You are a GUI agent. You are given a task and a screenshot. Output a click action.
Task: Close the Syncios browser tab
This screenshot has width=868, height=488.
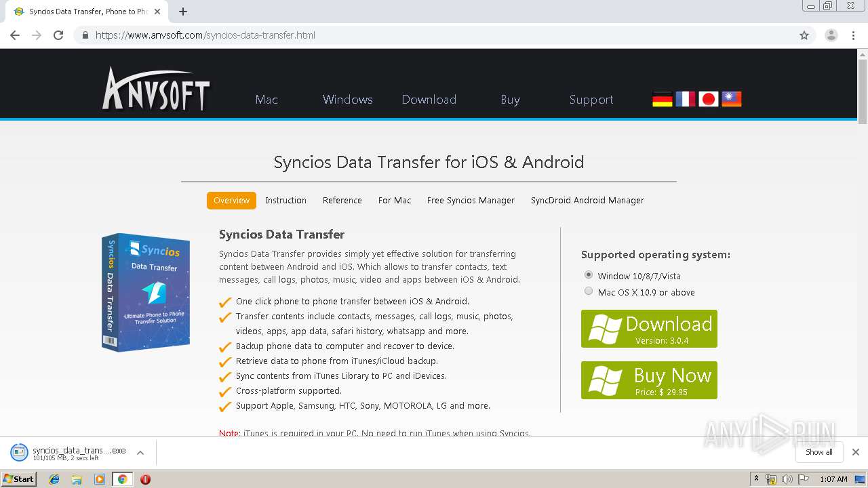[x=157, y=12]
